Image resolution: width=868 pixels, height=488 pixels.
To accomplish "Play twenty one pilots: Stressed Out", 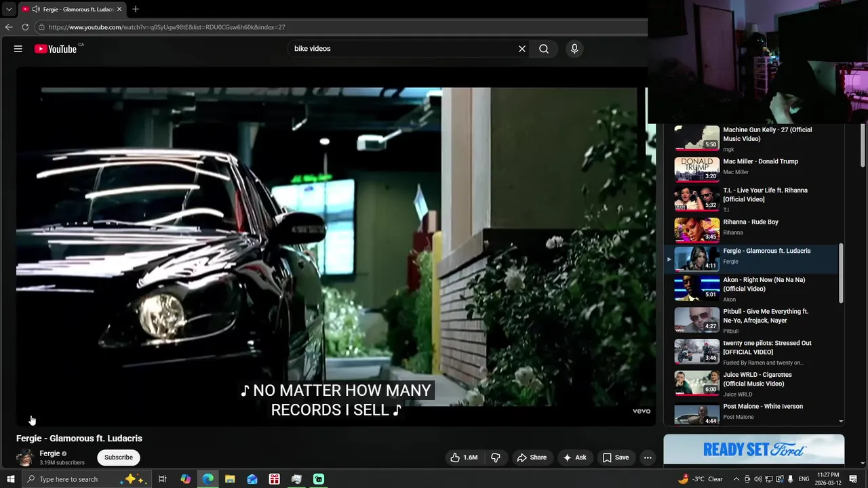I will (753, 352).
